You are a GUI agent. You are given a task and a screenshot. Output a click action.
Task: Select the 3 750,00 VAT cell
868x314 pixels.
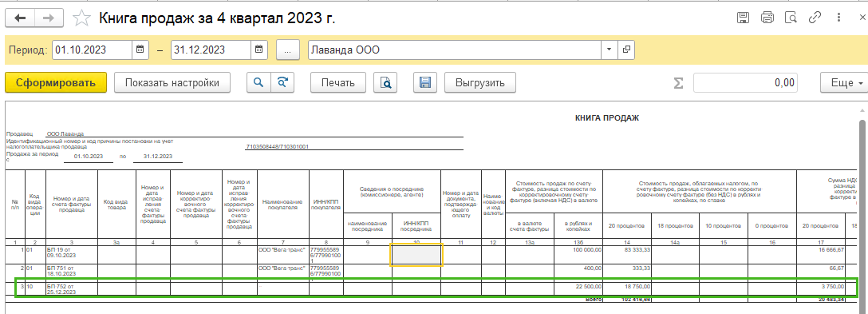pyautogui.click(x=821, y=289)
